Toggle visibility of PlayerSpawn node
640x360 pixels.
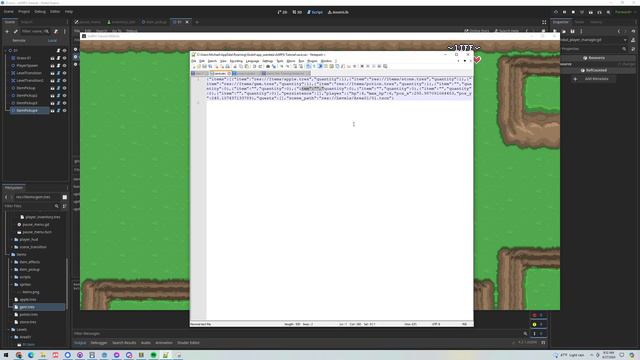(x=64, y=65)
